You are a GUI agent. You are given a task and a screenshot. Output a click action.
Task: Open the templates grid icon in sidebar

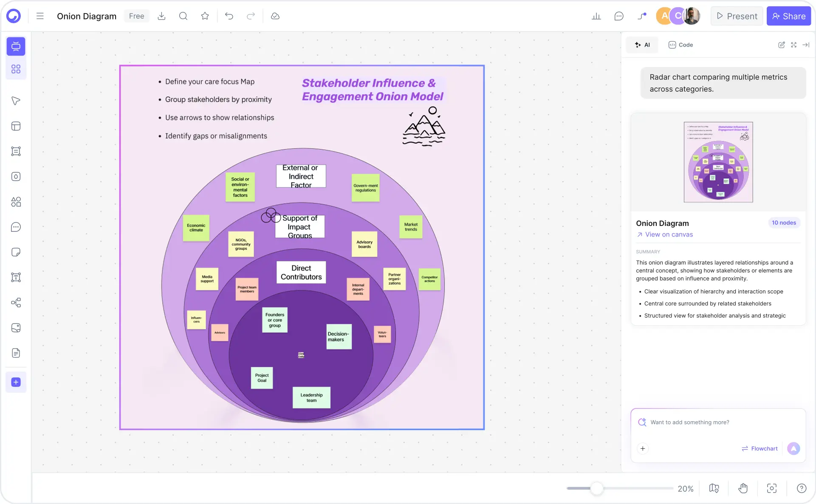(16, 69)
